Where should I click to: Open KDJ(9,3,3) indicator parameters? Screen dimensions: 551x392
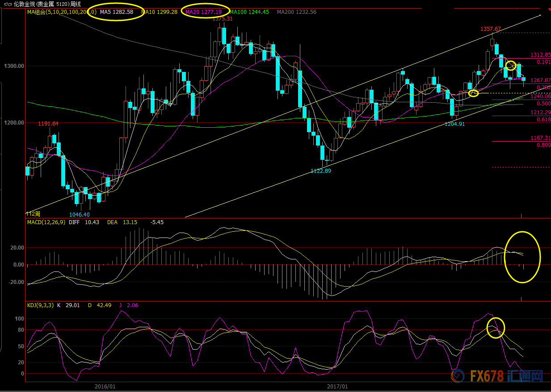[x=40, y=305]
